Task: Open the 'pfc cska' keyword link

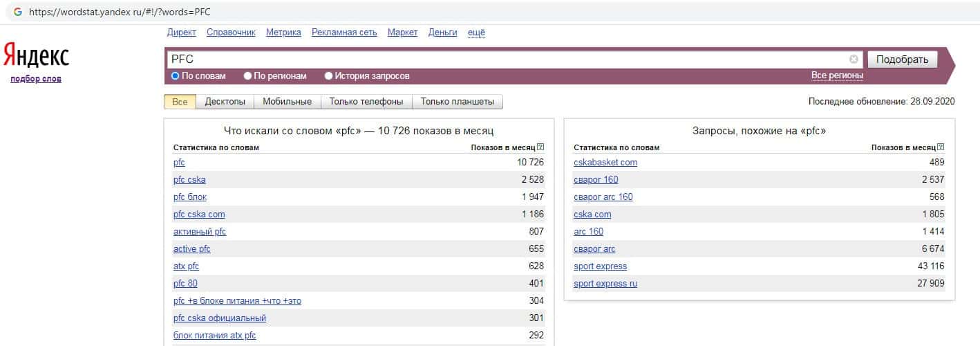Action: [x=189, y=180]
